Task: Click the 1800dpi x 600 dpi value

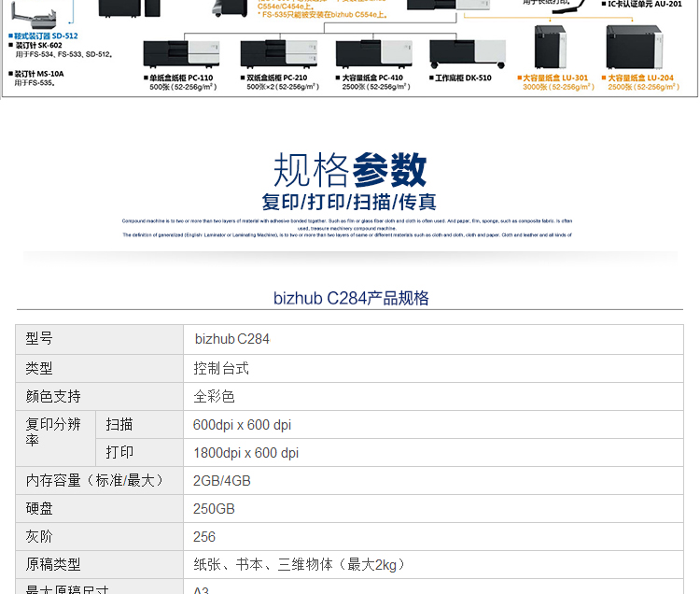Action: point(246,453)
